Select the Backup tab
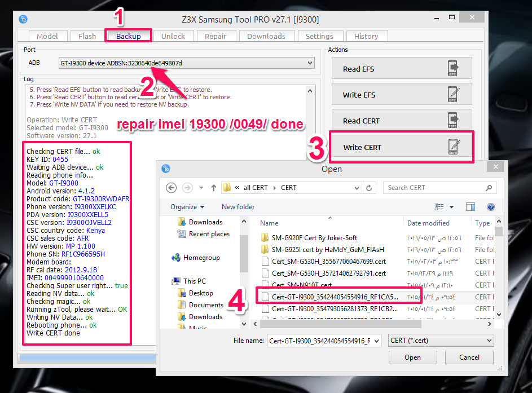Image resolution: width=532 pixels, height=393 pixels. (x=128, y=36)
